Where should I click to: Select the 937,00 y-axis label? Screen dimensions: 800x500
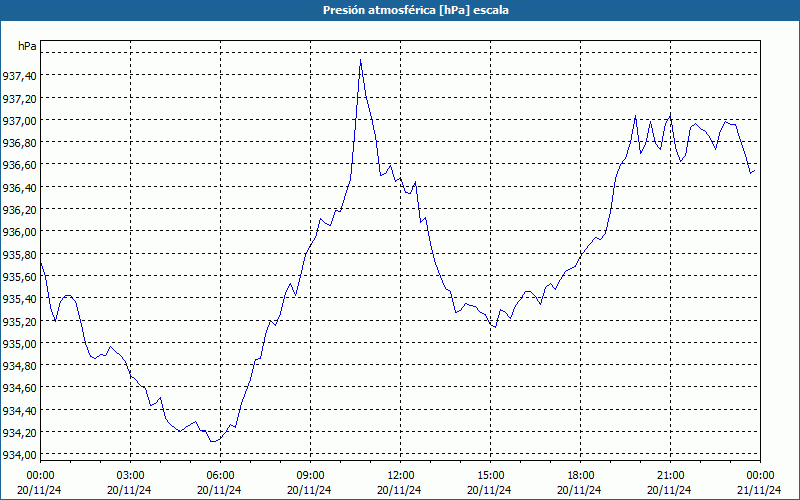[x=19, y=120]
